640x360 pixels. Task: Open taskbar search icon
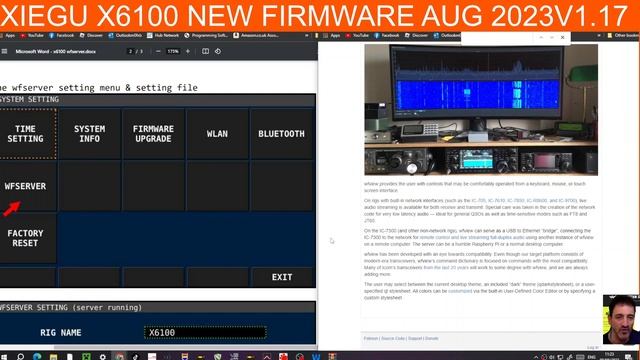(x=20, y=357)
